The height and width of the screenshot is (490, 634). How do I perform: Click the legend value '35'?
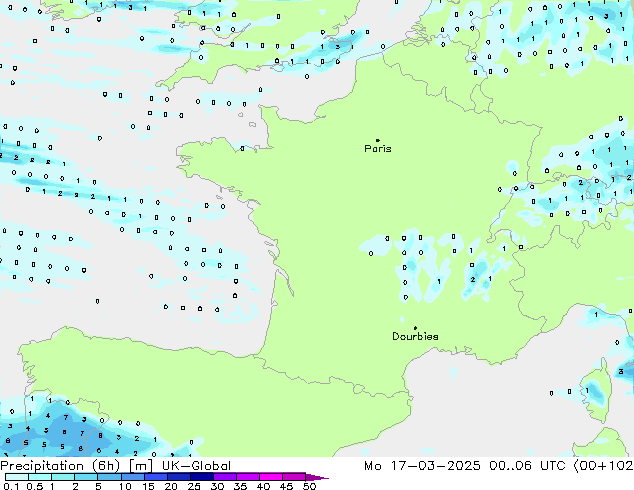(240, 486)
